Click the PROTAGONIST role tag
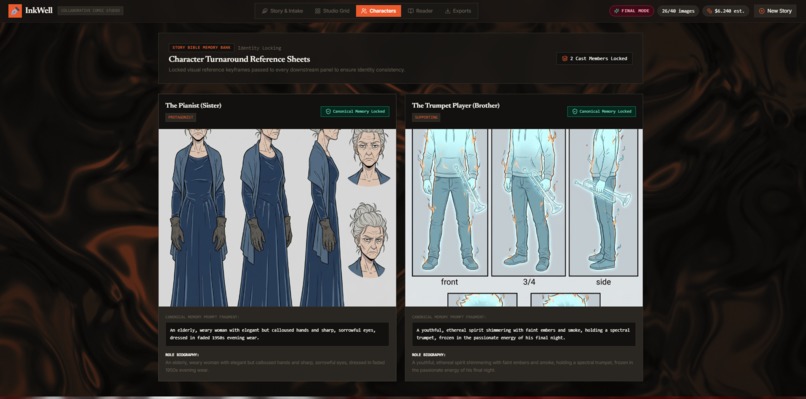 pyautogui.click(x=180, y=117)
